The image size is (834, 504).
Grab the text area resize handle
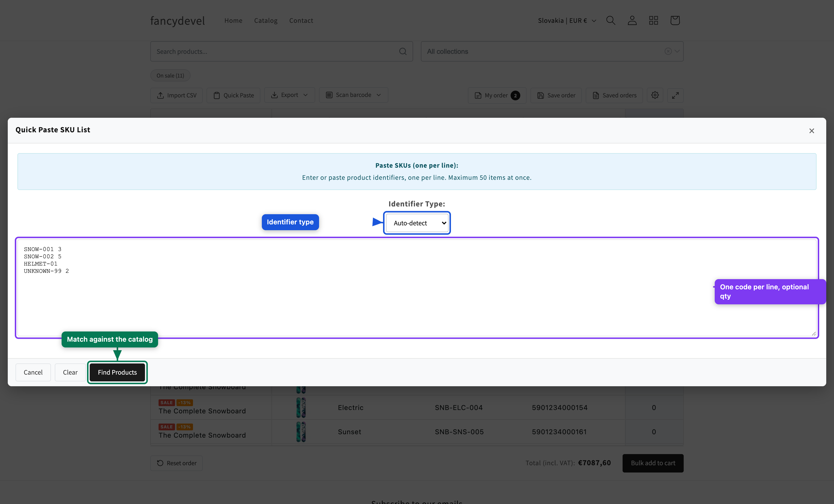tap(814, 333)
